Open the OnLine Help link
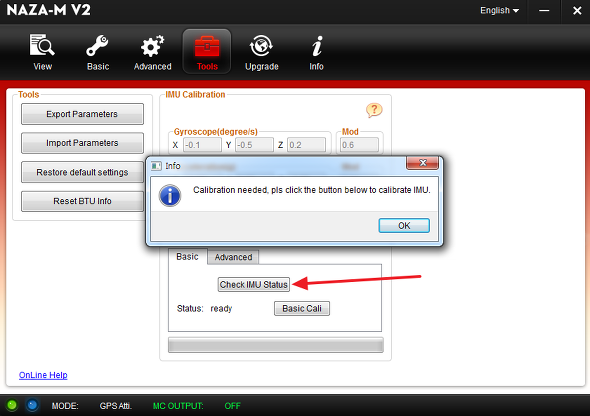 [43, 375]
